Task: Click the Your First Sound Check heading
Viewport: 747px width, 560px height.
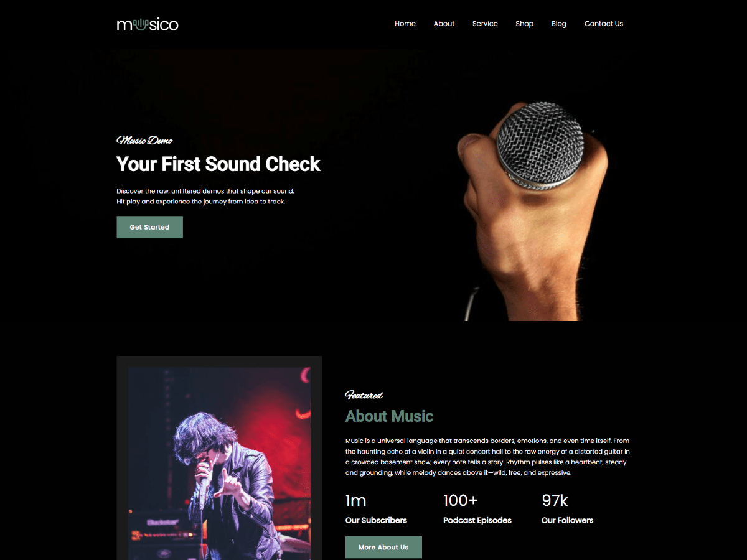Action: pyautogui.click(x=218, y=164)
